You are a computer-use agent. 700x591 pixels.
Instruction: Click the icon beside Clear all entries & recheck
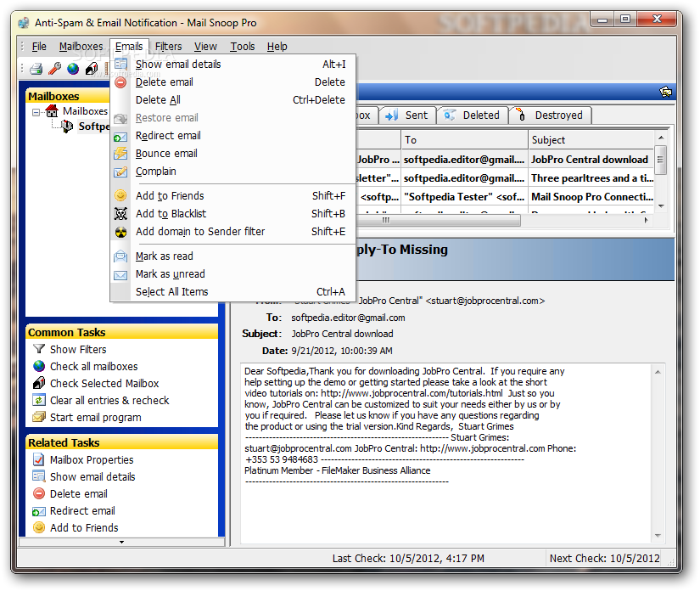pos(39,400)
